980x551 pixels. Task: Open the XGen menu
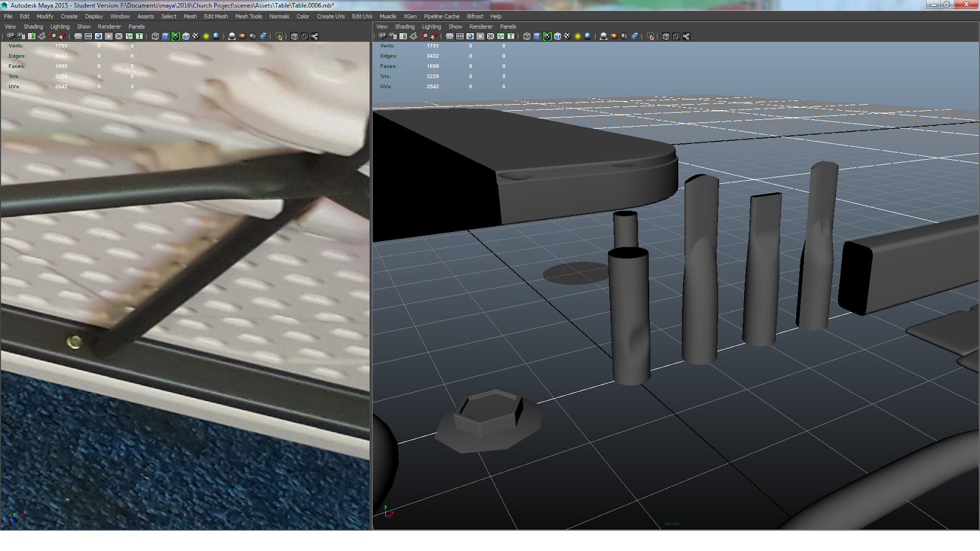click(x=410, y=17)
